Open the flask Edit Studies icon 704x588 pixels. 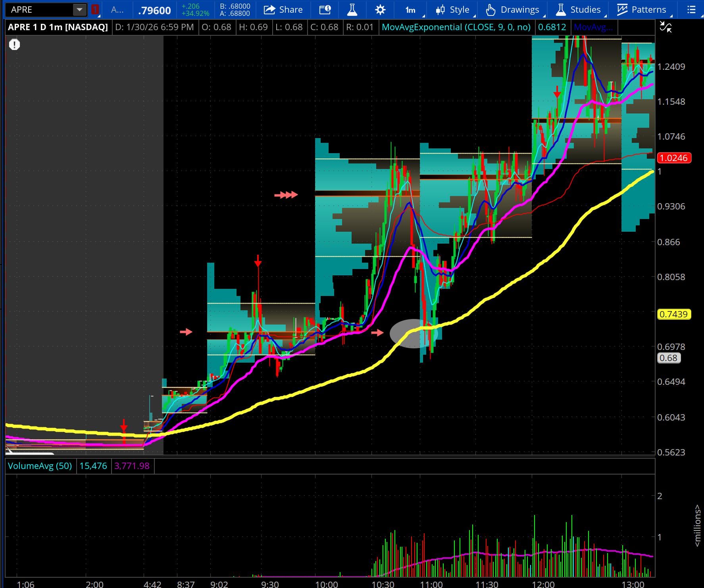tap(352, 10)
